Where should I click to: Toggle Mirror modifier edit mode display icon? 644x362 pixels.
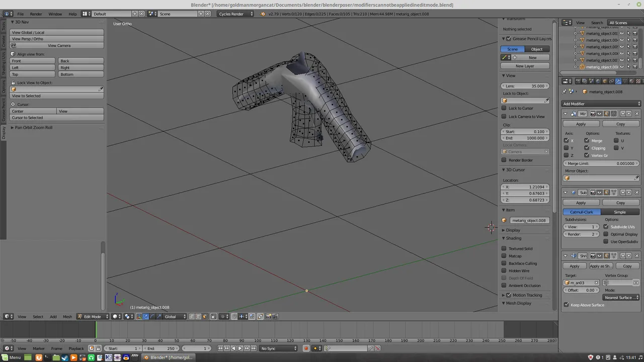(x=607, y=114)
